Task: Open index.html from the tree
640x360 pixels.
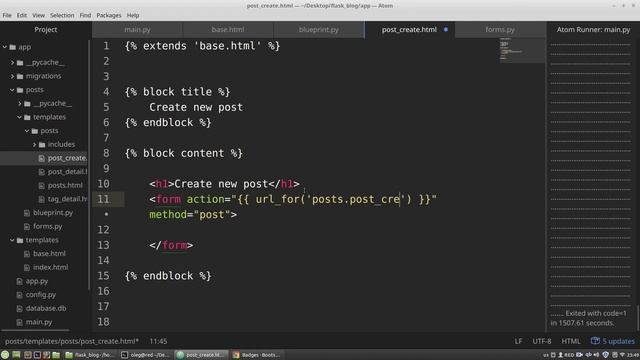Action: tap(51, 267)
